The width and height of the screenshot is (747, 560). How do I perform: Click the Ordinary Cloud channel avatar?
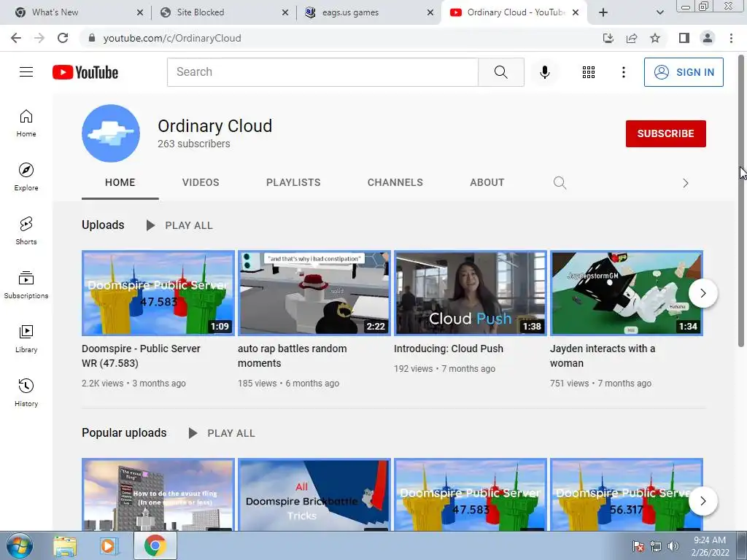click(x=111, y=133)
